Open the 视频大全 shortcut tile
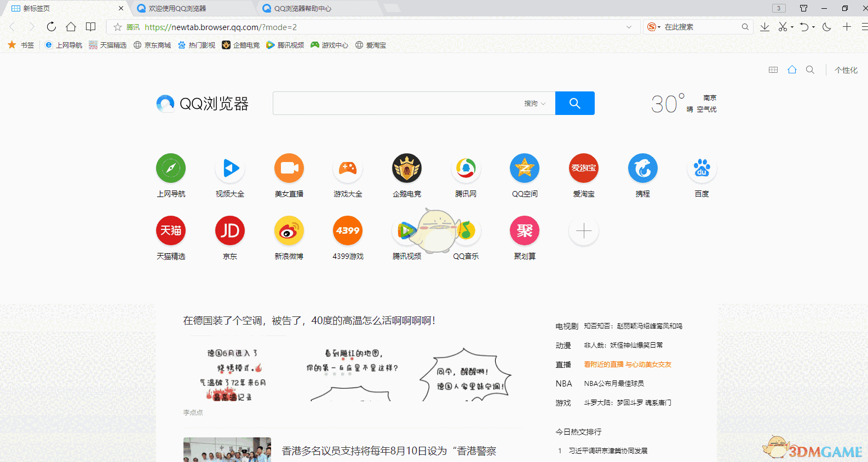Image resolution: width=868 pixels, height=462 pixels. (x=230, y=168)
